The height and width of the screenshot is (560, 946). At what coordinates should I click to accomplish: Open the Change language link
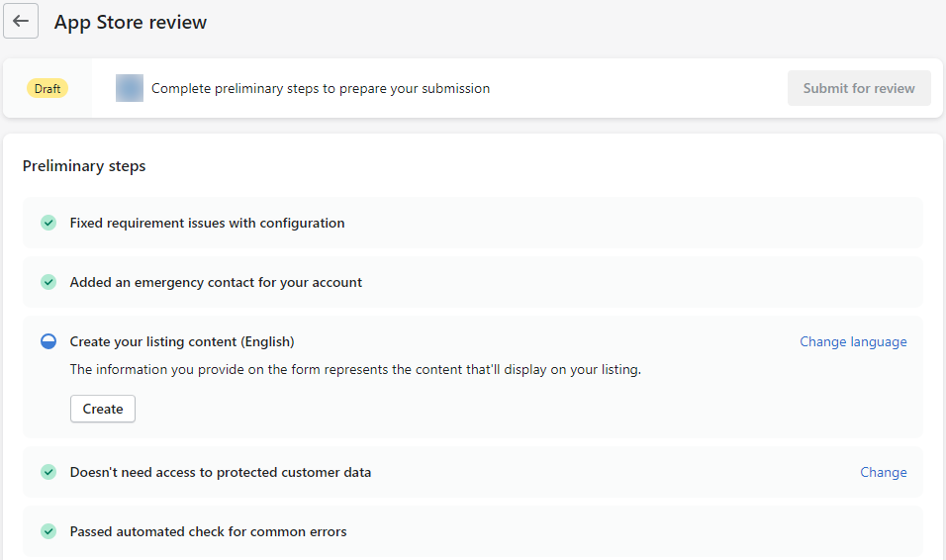coord(853,341)
